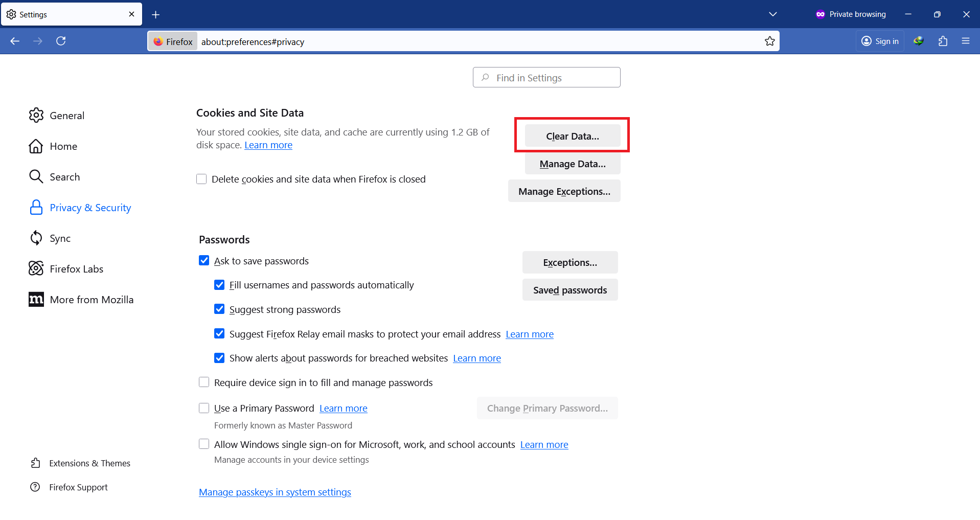Bookmark page with the star icon
980x520 pixels.
769,41
